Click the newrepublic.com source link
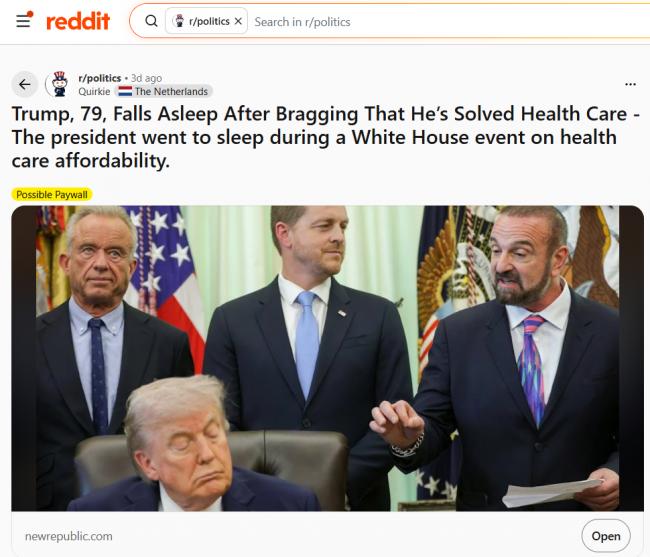The height and width of the screenshot is (557, 650). (69, 536)
